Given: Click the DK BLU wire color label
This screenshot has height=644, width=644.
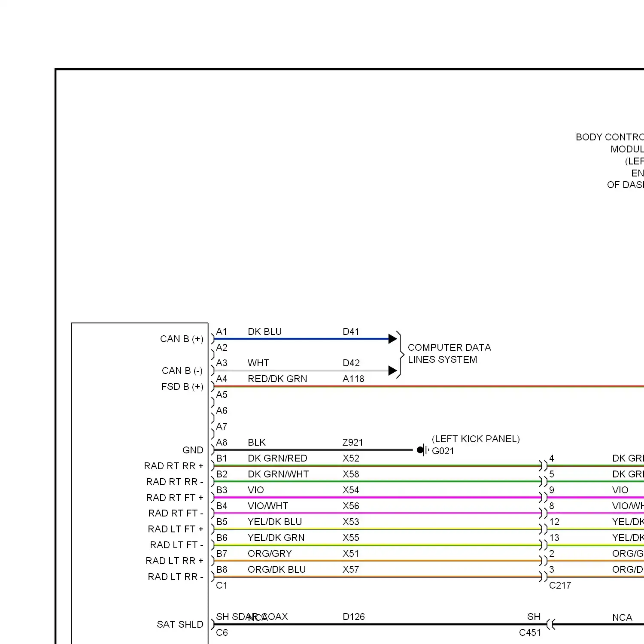Looking at the screenshot, I should coord(264,331).
